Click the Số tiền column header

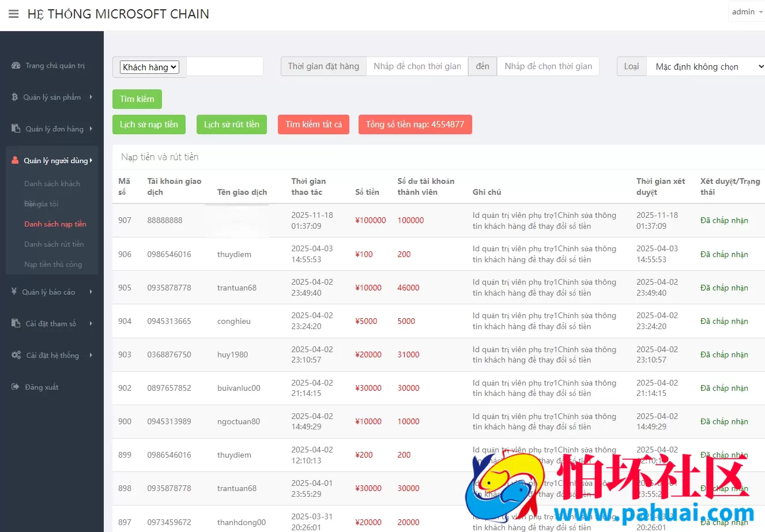[367, 193]
